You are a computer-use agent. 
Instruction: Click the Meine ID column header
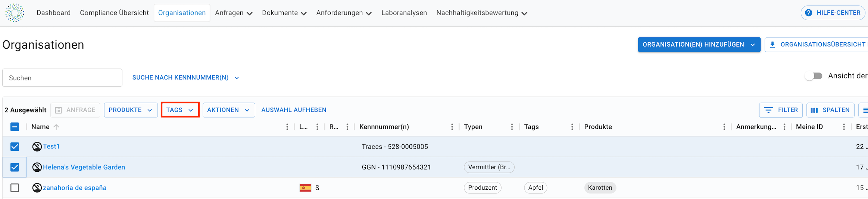[x=809, y=127]
